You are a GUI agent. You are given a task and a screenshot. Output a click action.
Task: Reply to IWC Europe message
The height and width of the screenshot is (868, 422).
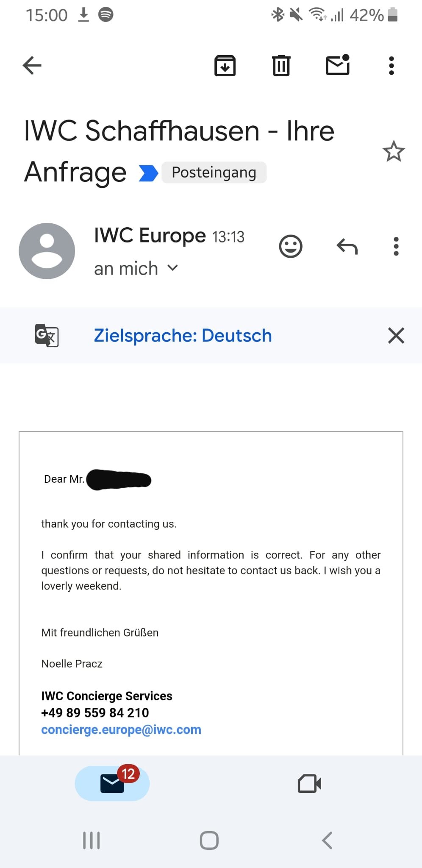click(x=347, y=246)
